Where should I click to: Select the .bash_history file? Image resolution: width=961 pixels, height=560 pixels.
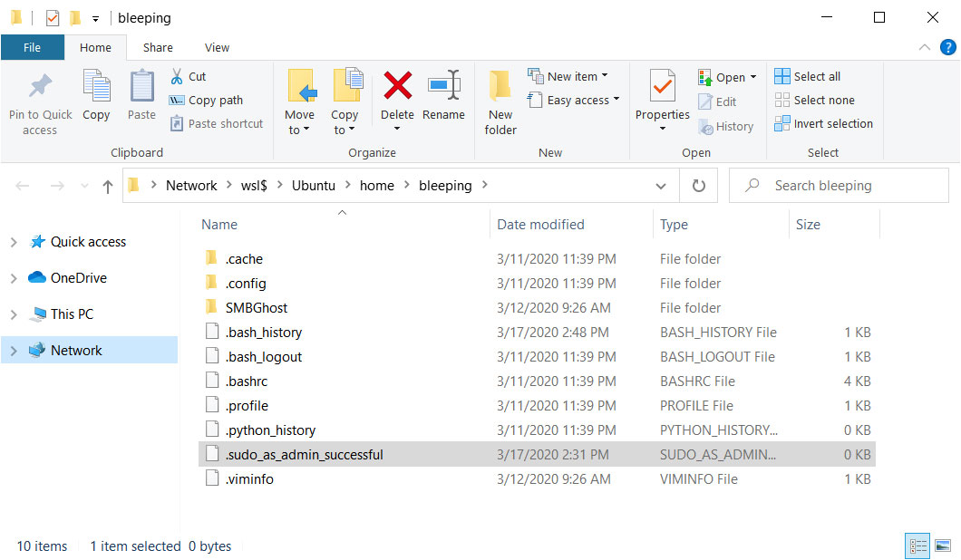[x=537, y=333]
